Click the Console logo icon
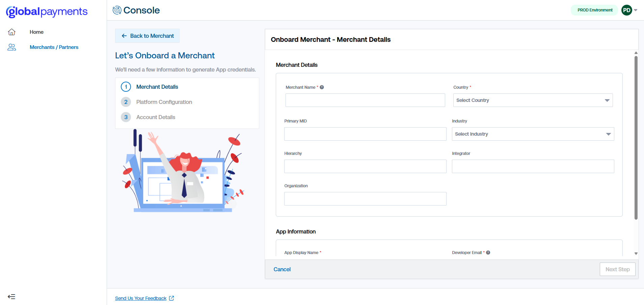Viewport: 644px width, 305px height. point(117,10)
